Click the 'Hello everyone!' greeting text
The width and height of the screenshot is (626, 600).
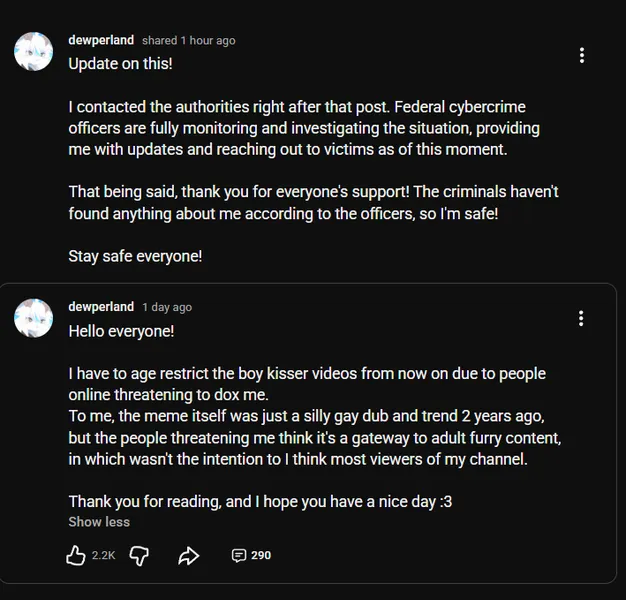pos(121,330)
